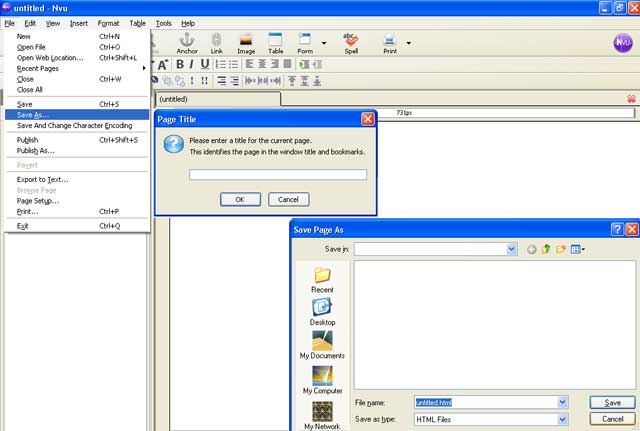Image resolution: width=640 pixels, height=431 pixels.
Task: Go back in Save Page As dialog
Action: click(x=531, y=249)
